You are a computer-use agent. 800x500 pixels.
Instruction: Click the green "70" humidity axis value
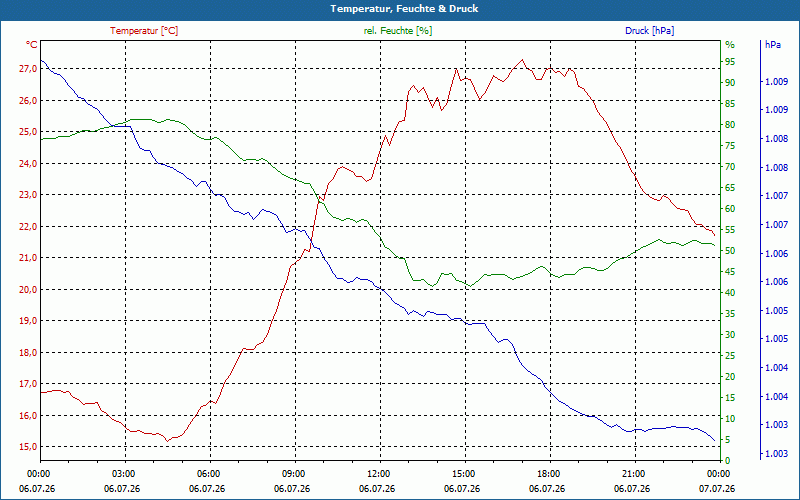point(730,167)
